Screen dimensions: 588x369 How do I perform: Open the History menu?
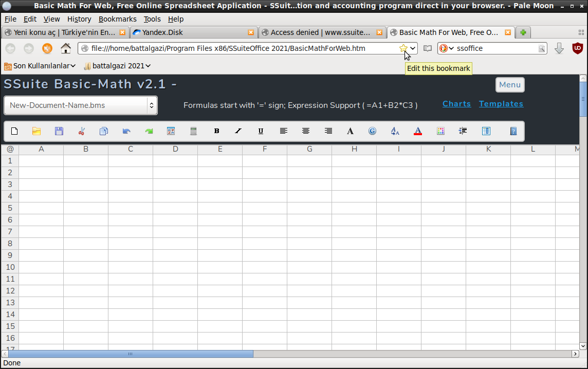click(79, 19)
